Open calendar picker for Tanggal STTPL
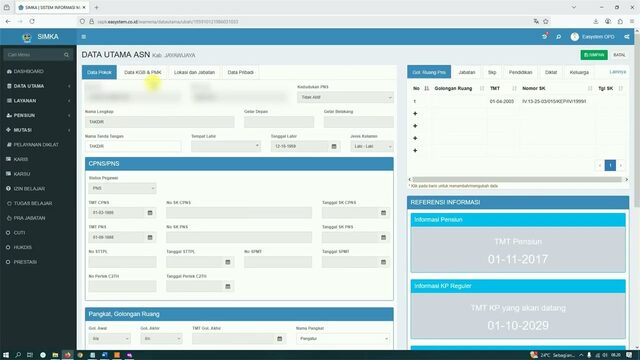This screenshot has height=360, width=640. click(x=228, y=262)
